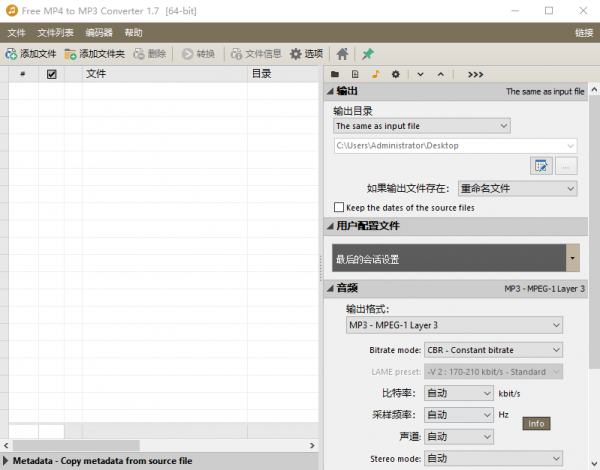The image size is (600, 470).
Task: Open the 文件 menu
Action: pyautogui.click(x=16, y=33)
